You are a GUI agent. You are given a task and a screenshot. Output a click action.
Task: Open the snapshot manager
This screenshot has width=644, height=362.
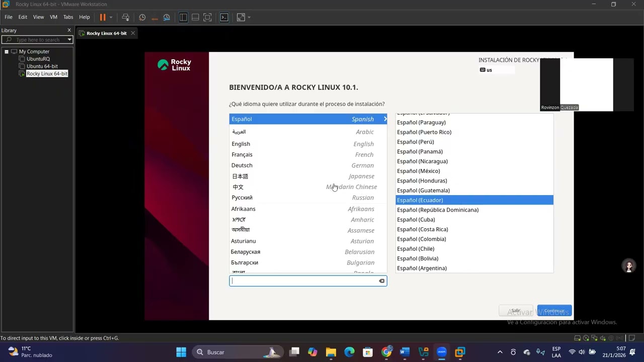pyautogui.click(x=167, y=17)
